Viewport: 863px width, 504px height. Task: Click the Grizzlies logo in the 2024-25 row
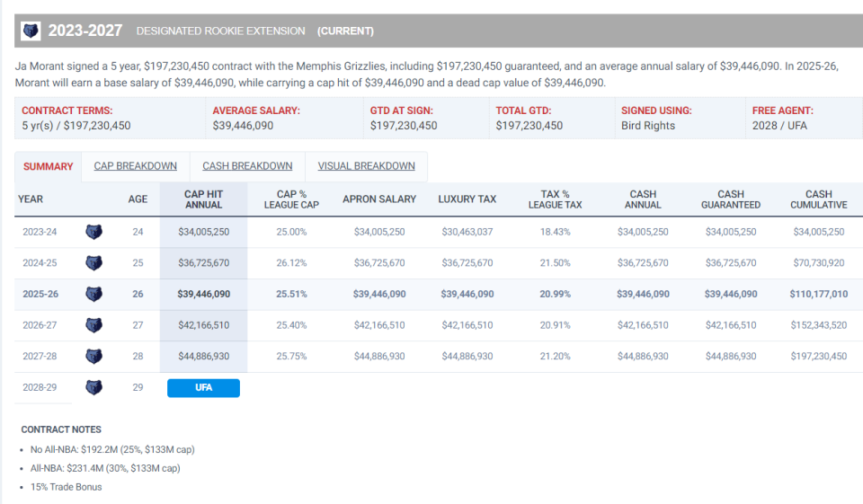[93, 263]
